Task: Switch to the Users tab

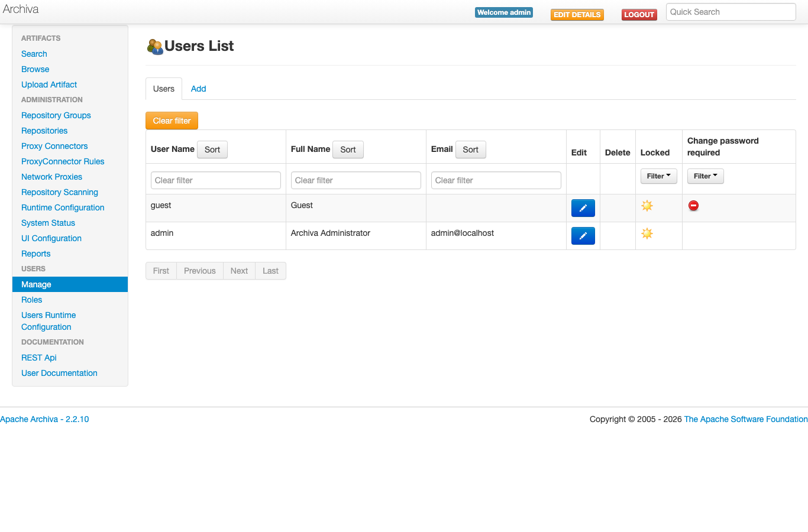Action: 164,89
